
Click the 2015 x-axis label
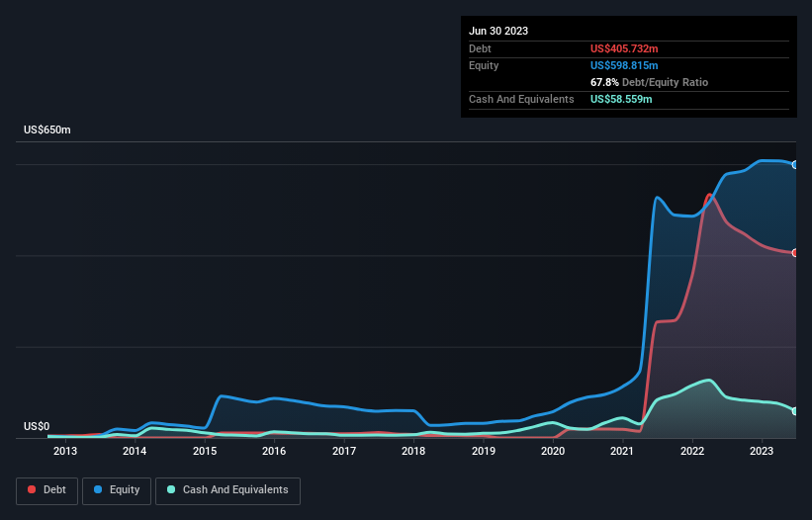(205, 451)
